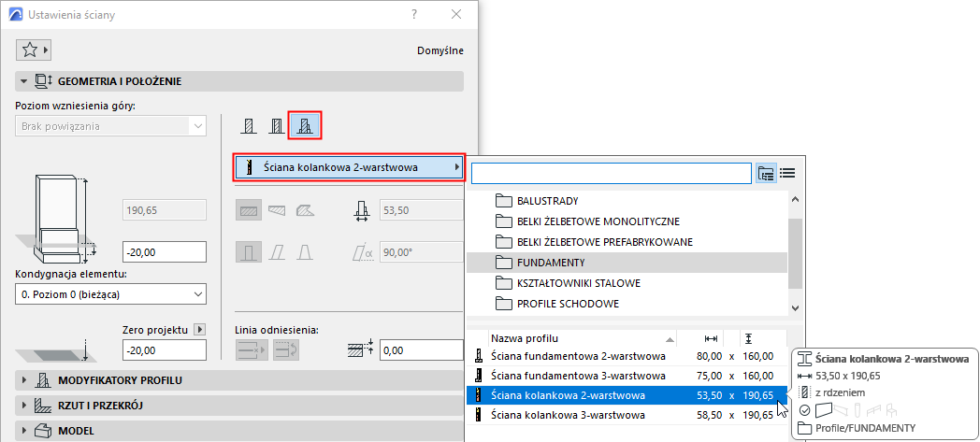This screenshot has height=442, width=980.
Task: Open Ściana kolankowa 2-warstwowa profile selector
Action: (x=350, y=167)
